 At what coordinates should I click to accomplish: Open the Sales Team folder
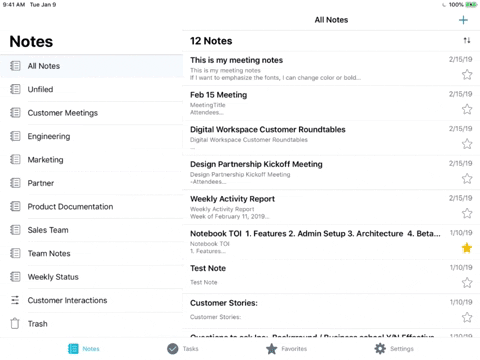91,230
